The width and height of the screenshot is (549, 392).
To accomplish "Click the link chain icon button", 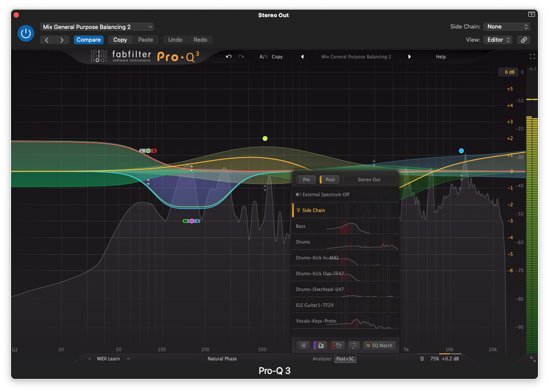I will pos(524,40).
